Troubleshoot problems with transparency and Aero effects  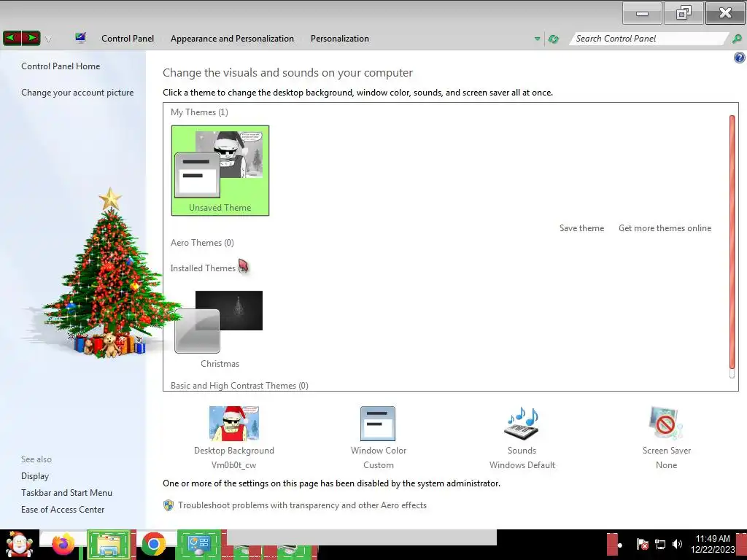(x=302, y=505)
